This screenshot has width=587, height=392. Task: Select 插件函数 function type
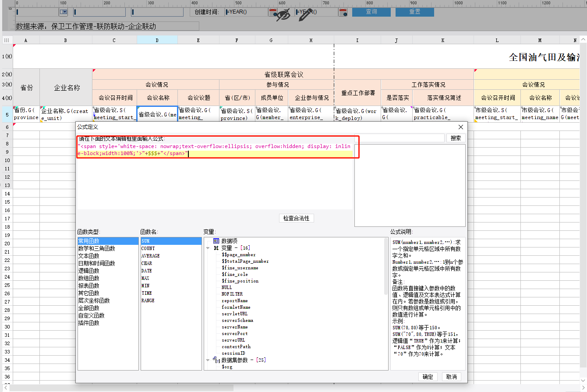point(108,323)
